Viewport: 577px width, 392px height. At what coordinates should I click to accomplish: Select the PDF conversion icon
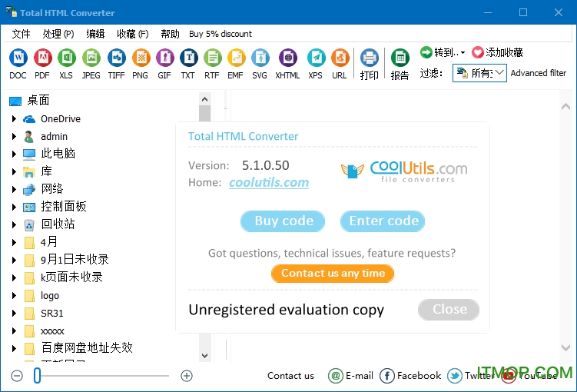click(x=42, y=58)
